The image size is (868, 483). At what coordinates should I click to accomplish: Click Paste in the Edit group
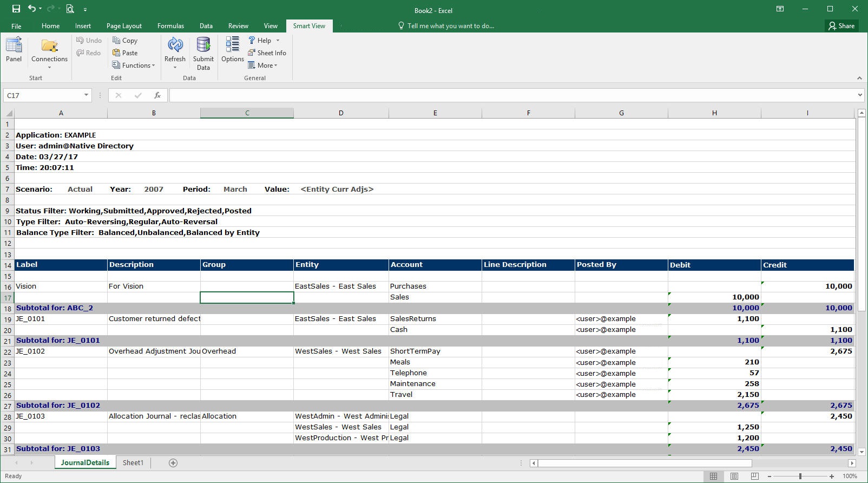(125, 53)
